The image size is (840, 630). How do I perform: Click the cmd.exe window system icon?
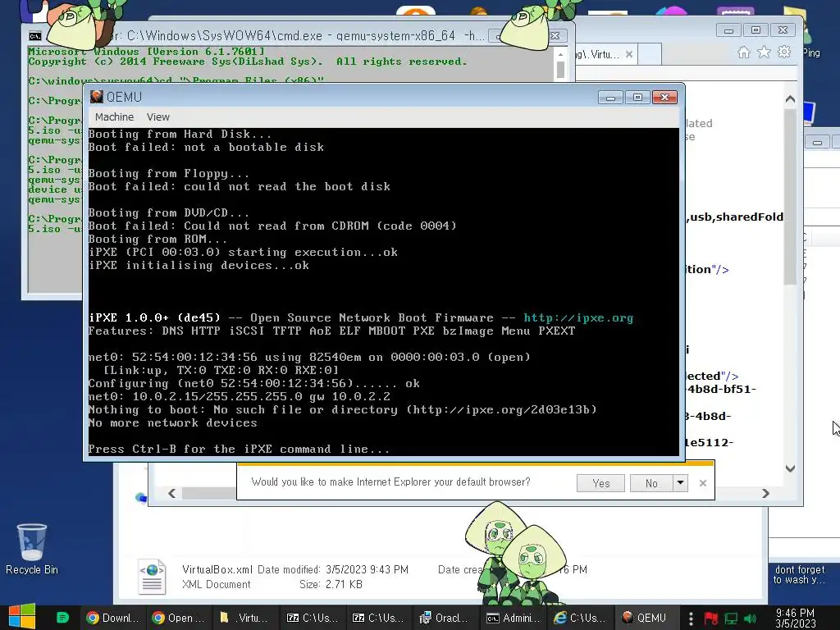(34, 36)
